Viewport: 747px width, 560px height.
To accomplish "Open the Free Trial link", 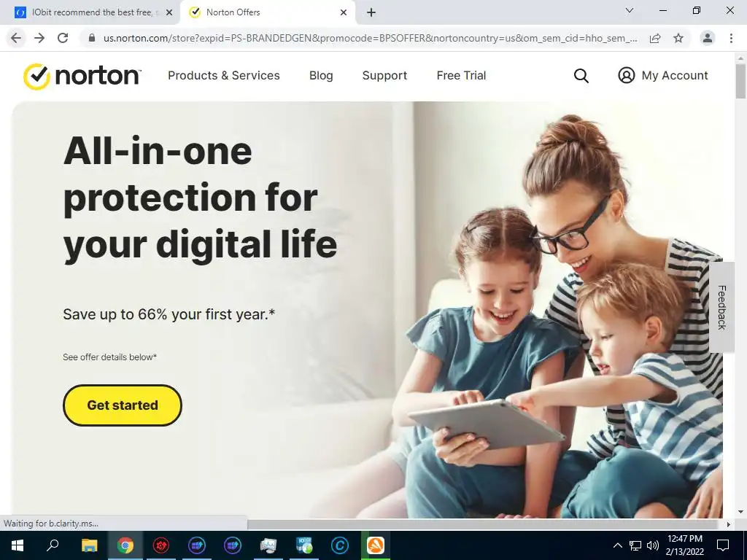I will (461, 76).
